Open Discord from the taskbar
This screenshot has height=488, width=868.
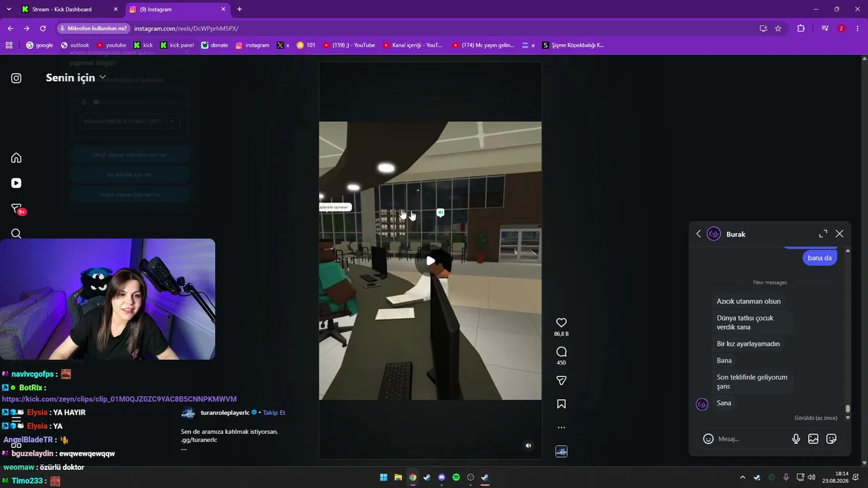click(x=442, y=477)
